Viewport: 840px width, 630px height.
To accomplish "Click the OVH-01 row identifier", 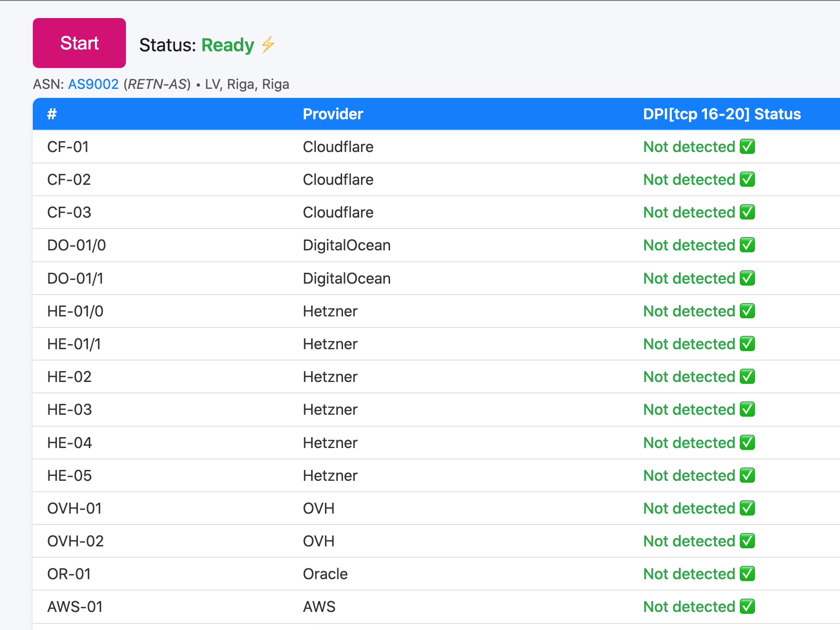I will point(75,508).
